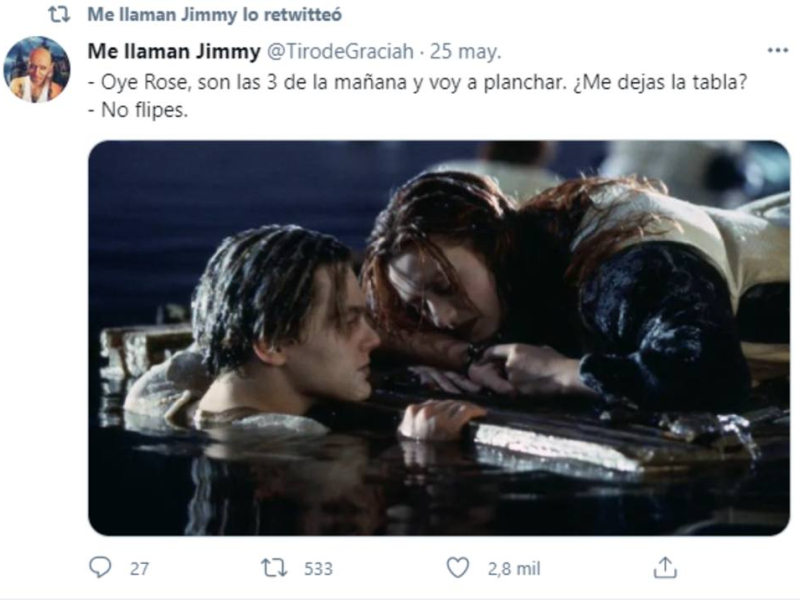Toggle the heart like icon
Image resolution: width=800 pixels, height=600 pixels.
(x=457, y=568)
